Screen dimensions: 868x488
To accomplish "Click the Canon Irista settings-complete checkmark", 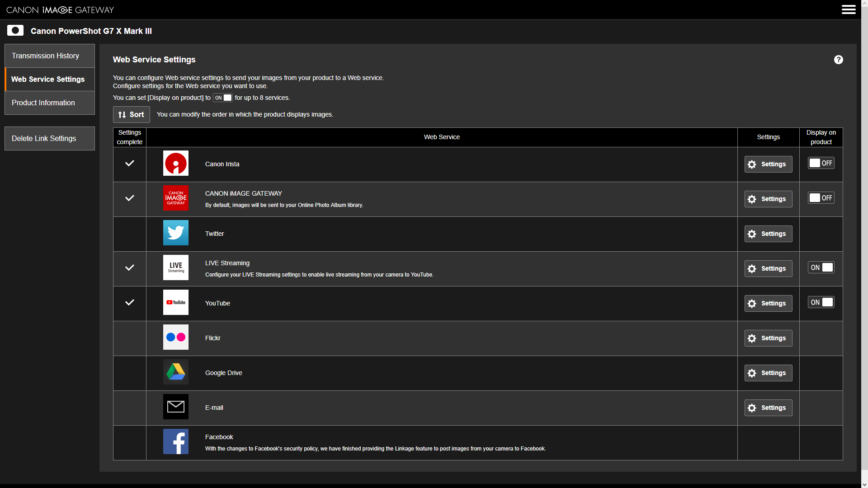I will point(130,163).
